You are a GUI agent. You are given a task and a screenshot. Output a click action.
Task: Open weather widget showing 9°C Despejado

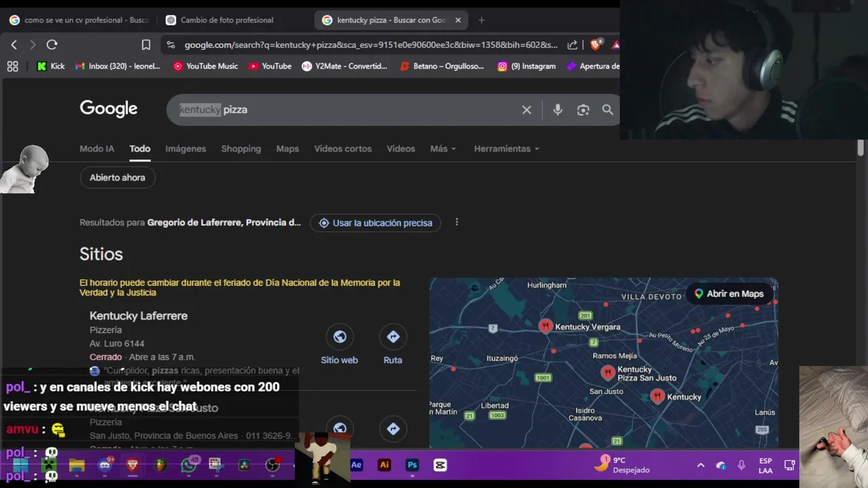tap(622, 465)
